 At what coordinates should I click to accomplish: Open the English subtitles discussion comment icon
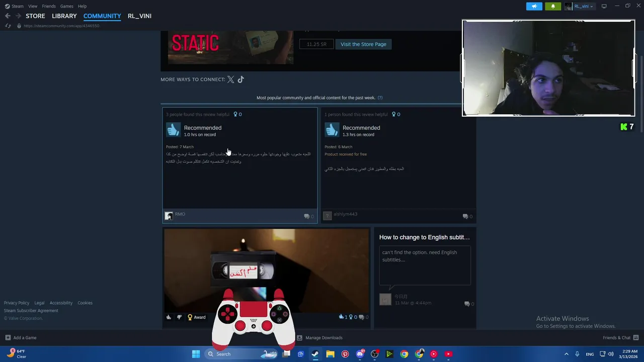(467, 304)
